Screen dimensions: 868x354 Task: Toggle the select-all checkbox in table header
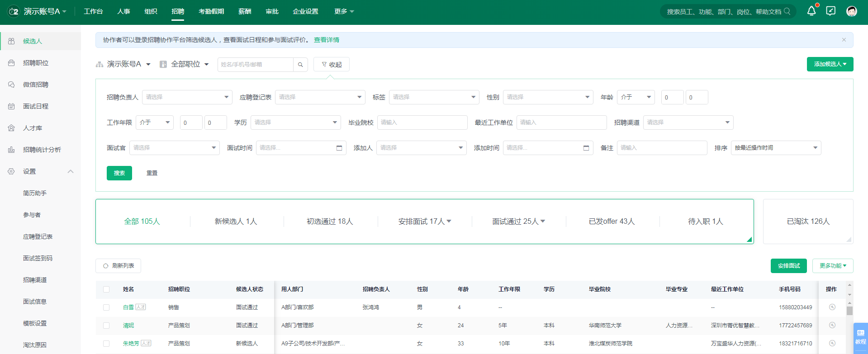[x=106, y=289]
